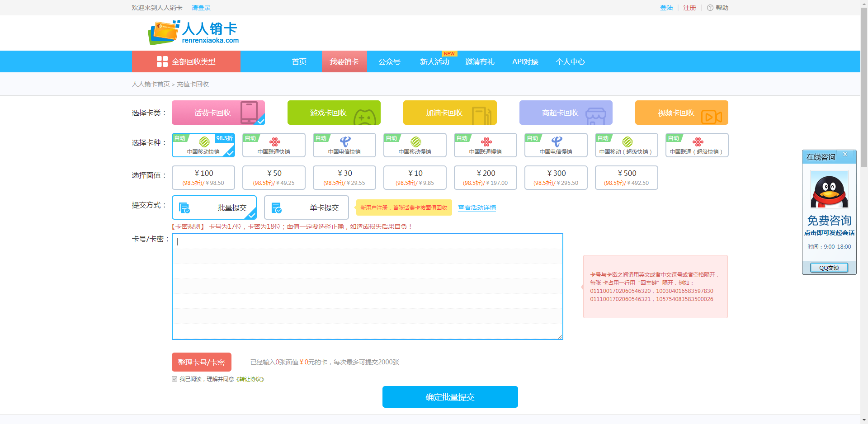Image resolution: width=868 pixels, height=424 pixels.
Task: Click 登陆 link at top right
Action: tap(666, 8)
